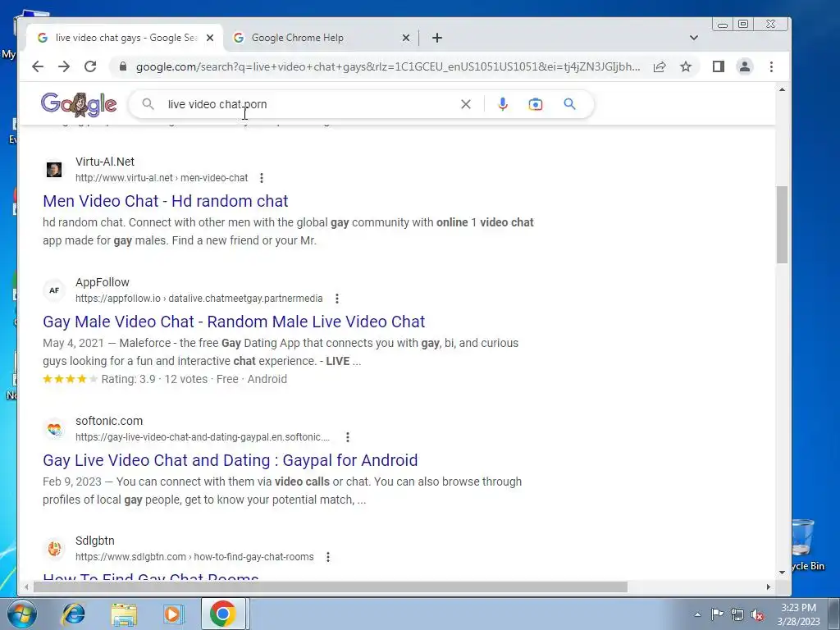Open Windows Media Player from taskbar
The height and width of the screenshot is (630, 840).
[173, 614]
